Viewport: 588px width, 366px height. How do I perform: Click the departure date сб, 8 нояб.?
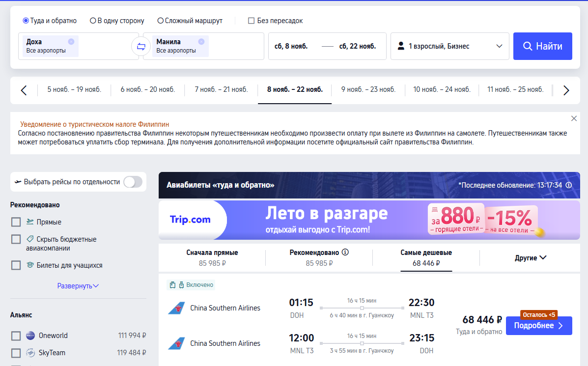[291, 46]
